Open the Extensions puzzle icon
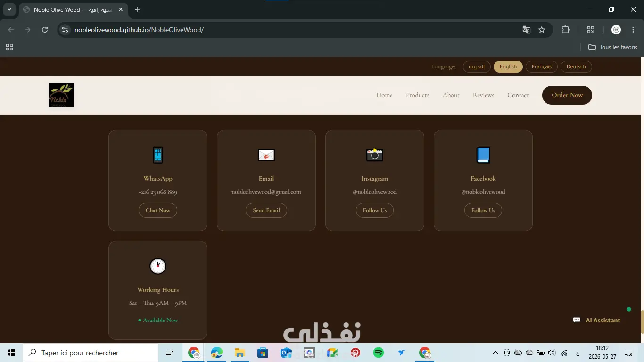 point(566,30)
